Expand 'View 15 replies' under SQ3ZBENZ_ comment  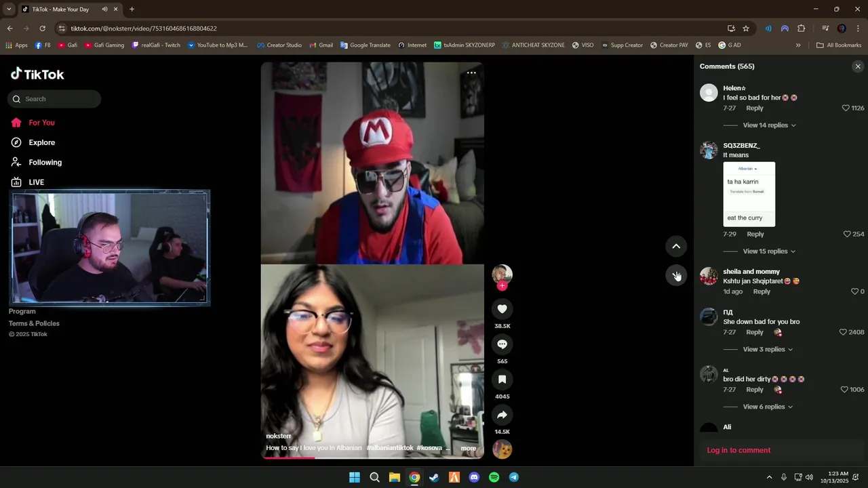(x=769, y=251)
